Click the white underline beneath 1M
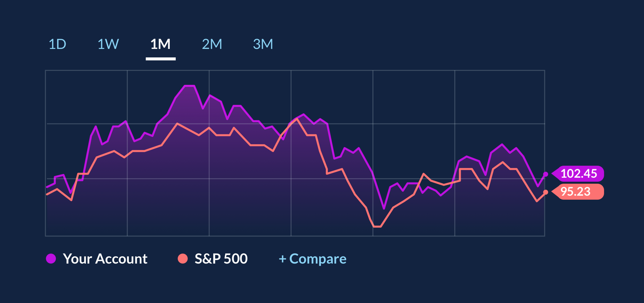Viewport: 644px width, 303px height. tap(160, 59)
